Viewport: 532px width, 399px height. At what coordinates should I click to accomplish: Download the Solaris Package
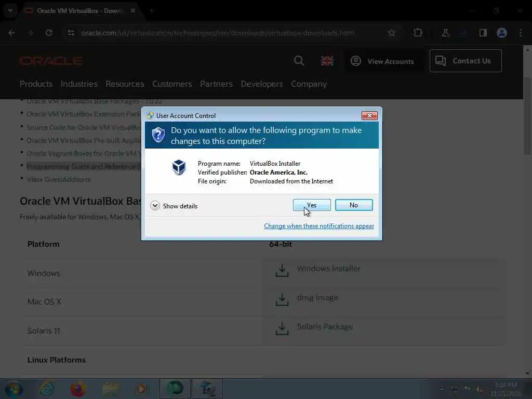(325, 327)
